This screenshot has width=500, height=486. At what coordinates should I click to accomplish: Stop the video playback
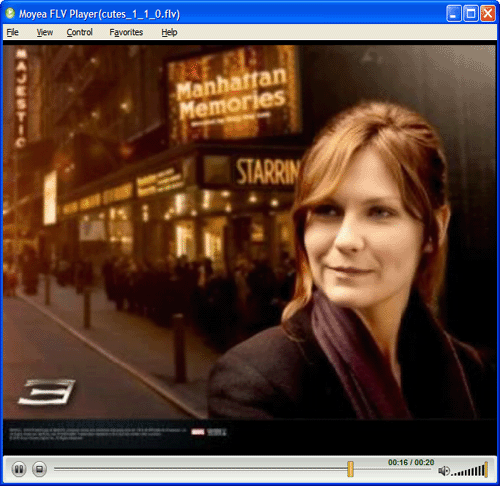coord(39,469)
